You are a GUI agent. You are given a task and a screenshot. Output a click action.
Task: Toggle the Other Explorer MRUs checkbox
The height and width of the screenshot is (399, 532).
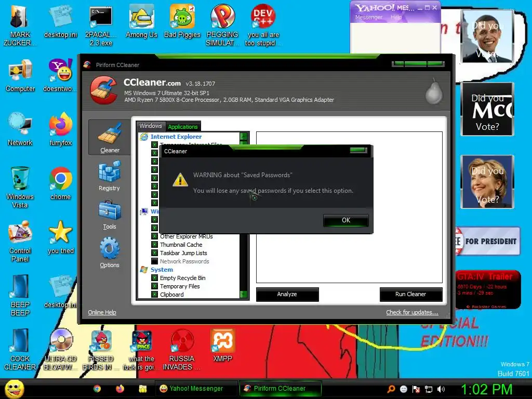coord(154,236)
